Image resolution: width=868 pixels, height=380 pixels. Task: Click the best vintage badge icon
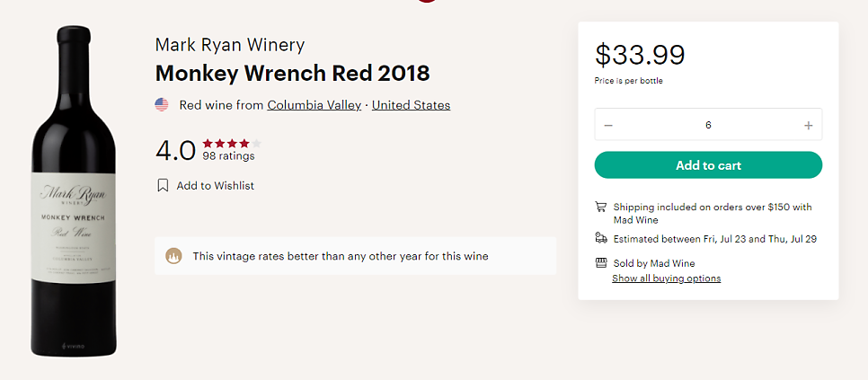click(173, 256)
